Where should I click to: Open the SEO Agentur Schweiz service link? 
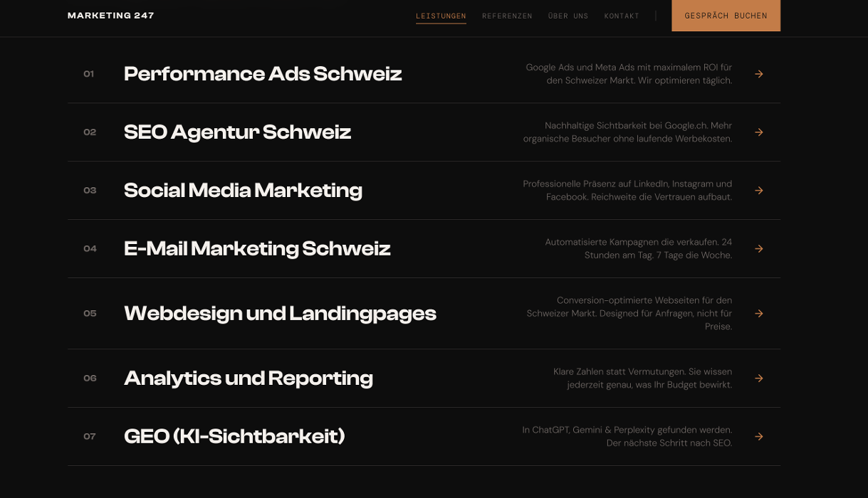(237, 132)
